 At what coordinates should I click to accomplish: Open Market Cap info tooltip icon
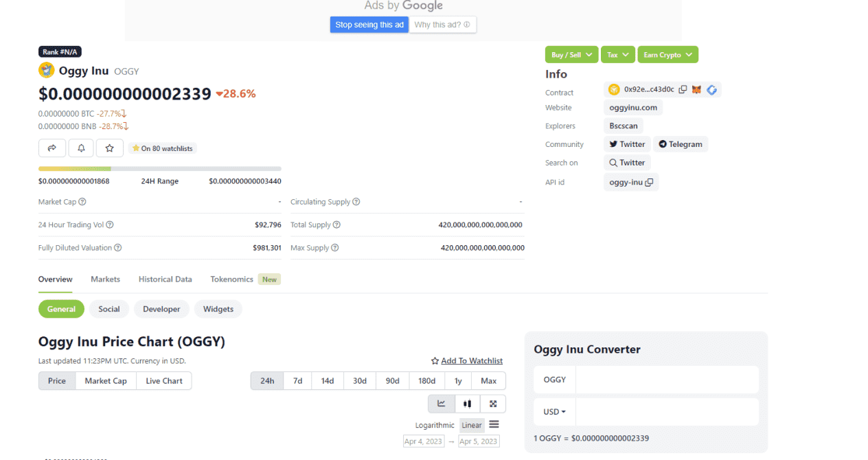click(82, 202)
